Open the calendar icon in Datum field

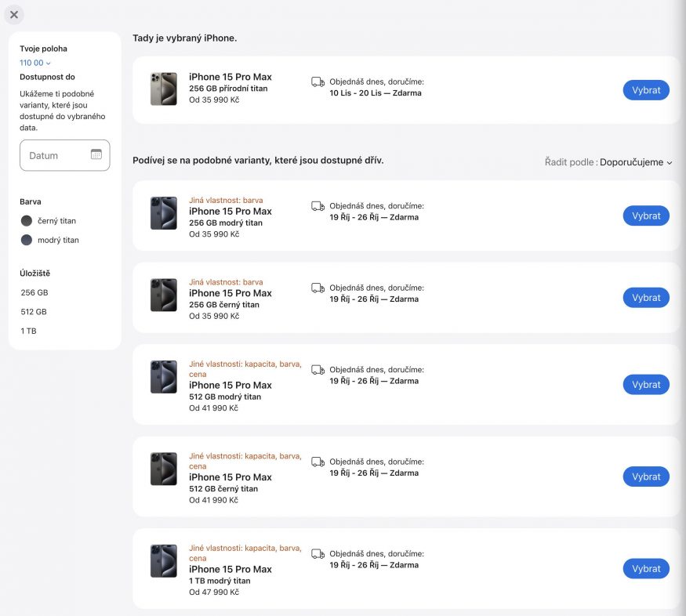[96, 154]
